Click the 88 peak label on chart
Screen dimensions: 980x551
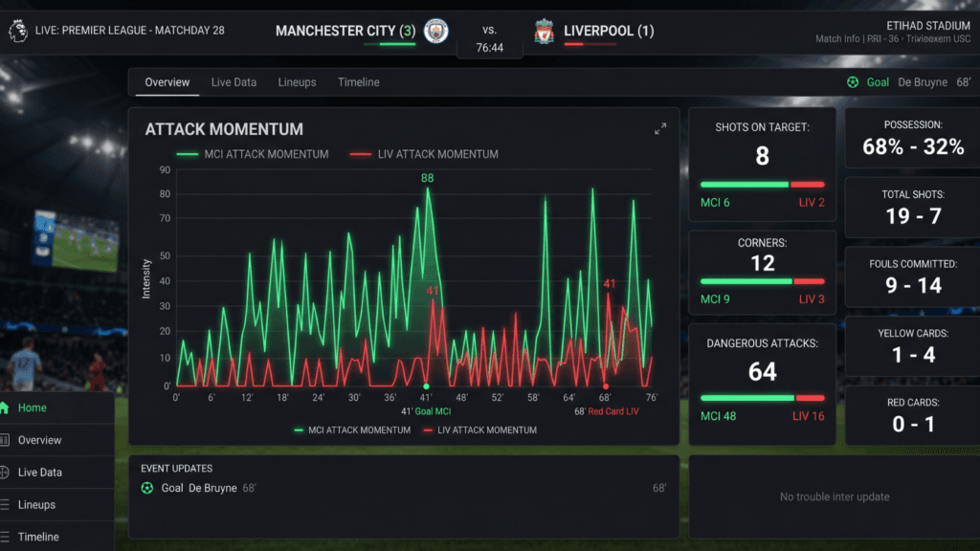pos(427,178)
